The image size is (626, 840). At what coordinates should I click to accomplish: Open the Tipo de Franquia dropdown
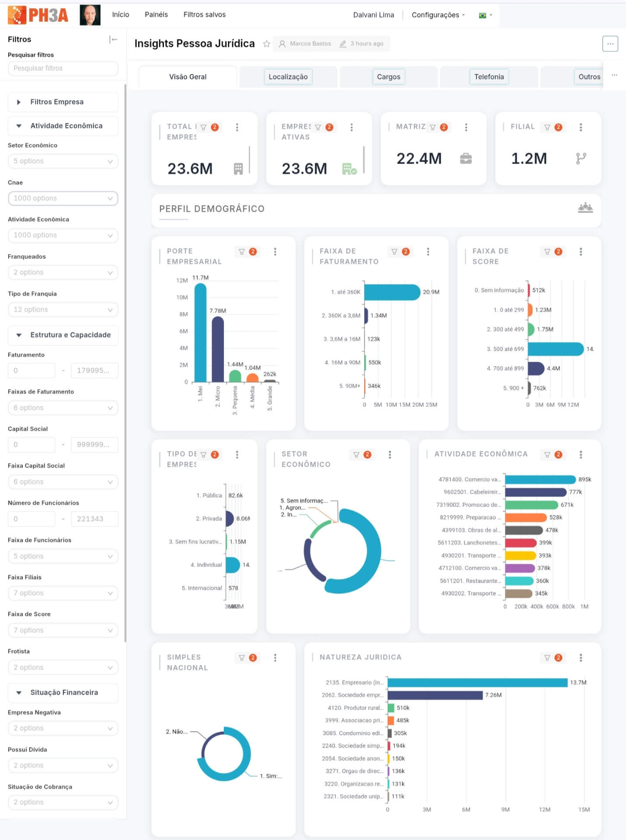click(x=63, y=309)
